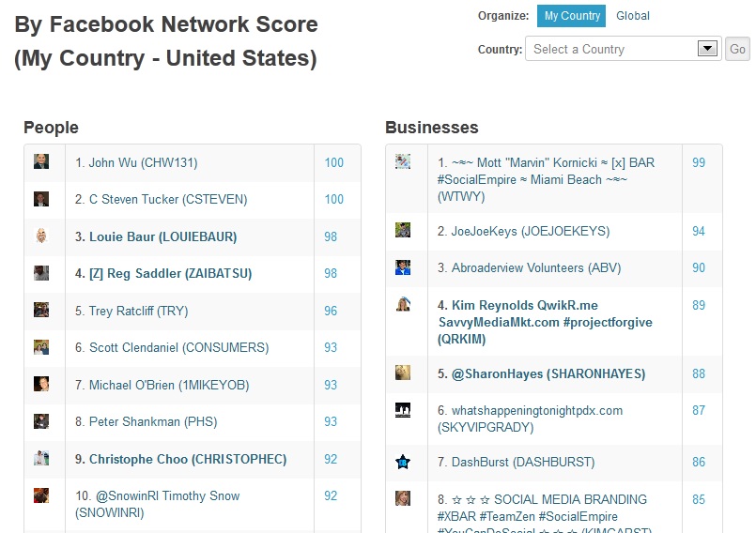Click Christophe Choo's score 92
This screenshot has height=533, width=756.
331,460
